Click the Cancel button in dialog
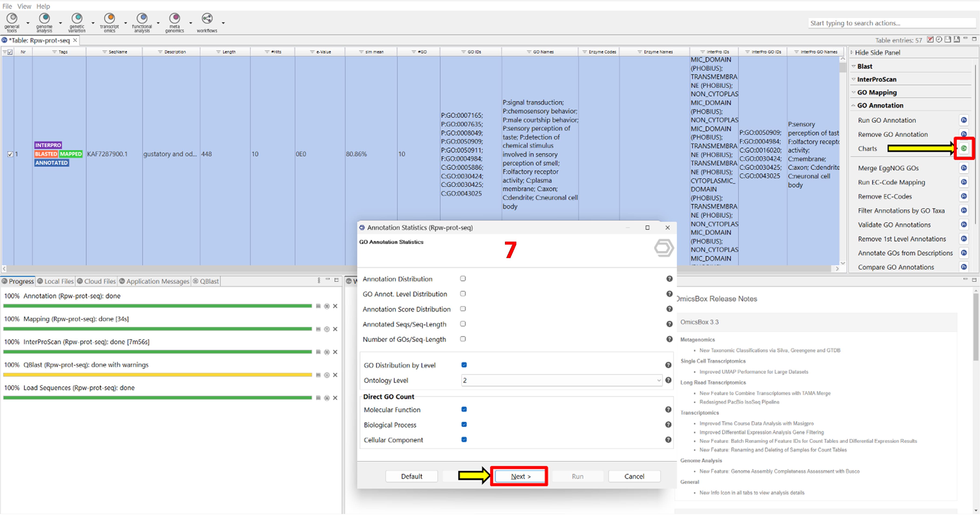This screenshot has width=980, height=519. (x=634, y=476)
